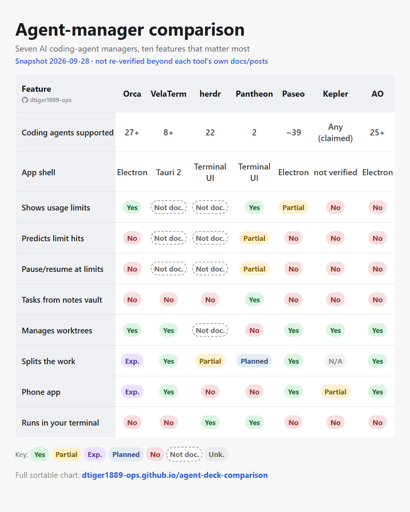
Task: Click the Snapshot 2026-09-28 note link
Action: point(141,61)
